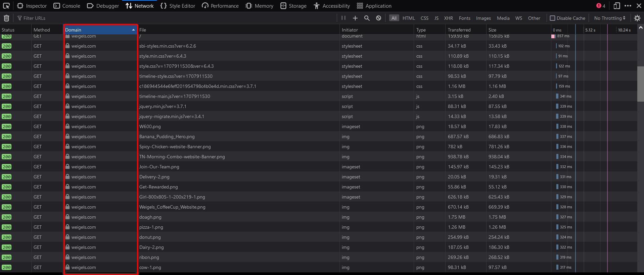Switch to the Storage tab
This screenshot has height=275, width=644.
pos(293,6)
